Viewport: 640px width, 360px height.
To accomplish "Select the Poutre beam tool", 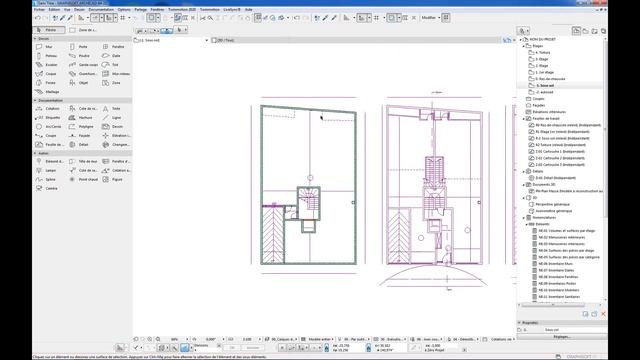I will click(x=80, y=56).
